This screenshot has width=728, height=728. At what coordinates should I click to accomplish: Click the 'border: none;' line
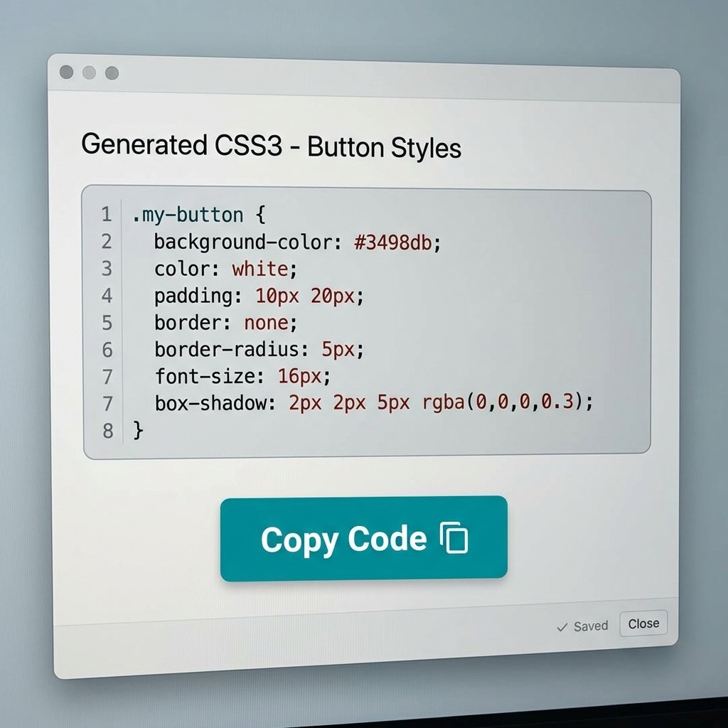(x=225, y=323)
